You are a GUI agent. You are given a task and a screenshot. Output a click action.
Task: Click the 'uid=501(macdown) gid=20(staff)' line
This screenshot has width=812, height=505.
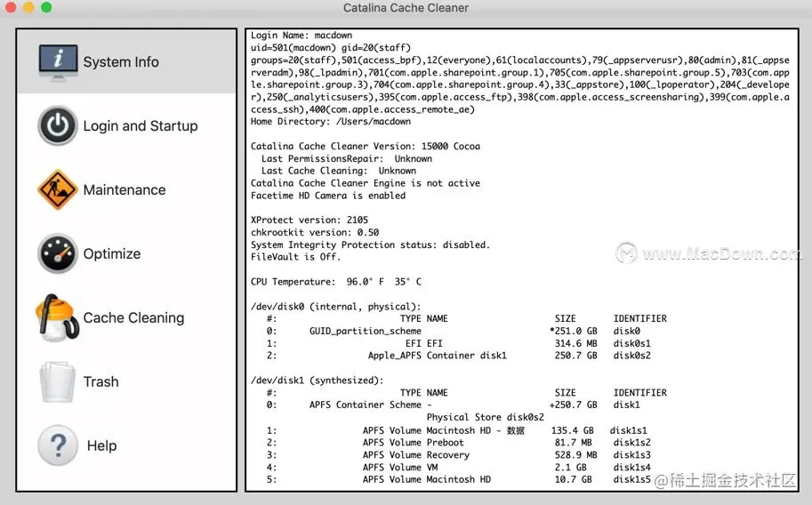[x=331, y=48]
